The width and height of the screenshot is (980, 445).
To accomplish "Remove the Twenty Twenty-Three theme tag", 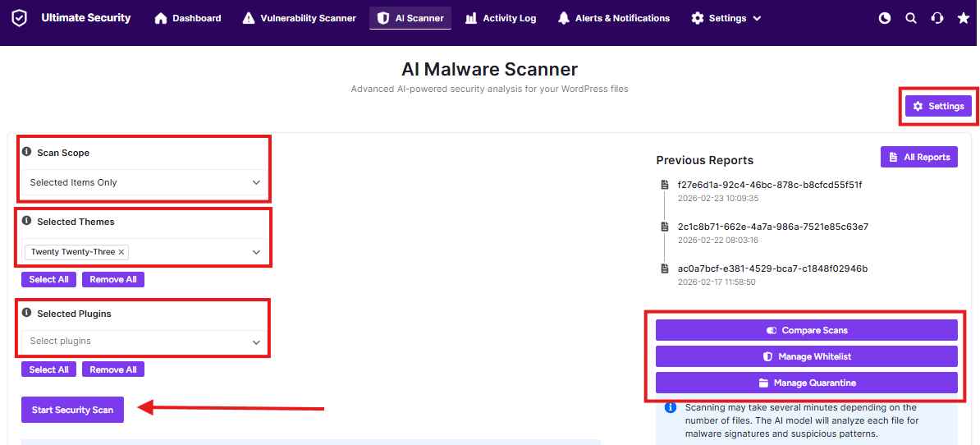I will pos(121,252).
